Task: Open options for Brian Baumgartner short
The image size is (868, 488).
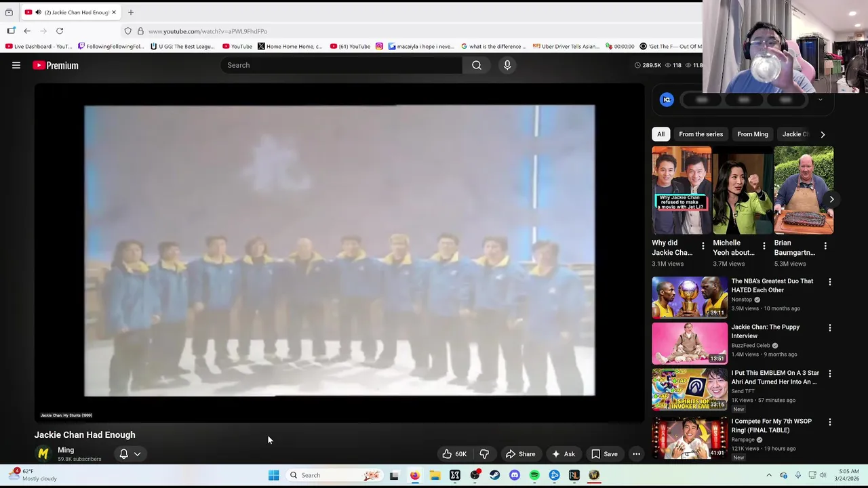Action: click(825, 246)
